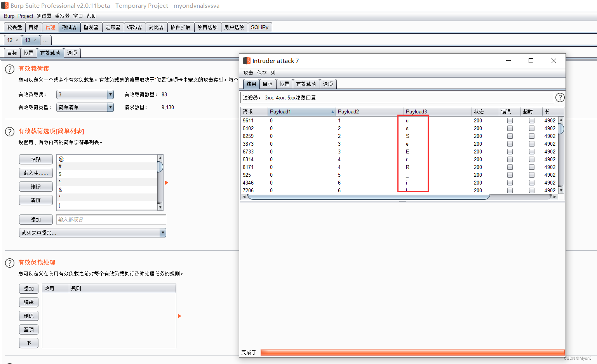
Task: Click the Burp Suite logo in the title bar
Action: (5, 5)
